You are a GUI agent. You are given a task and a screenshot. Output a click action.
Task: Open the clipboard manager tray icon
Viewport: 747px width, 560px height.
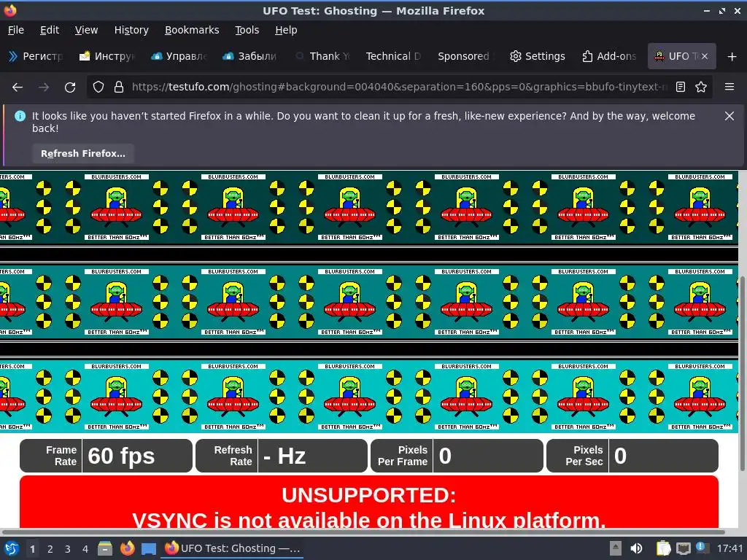point(663,548)
